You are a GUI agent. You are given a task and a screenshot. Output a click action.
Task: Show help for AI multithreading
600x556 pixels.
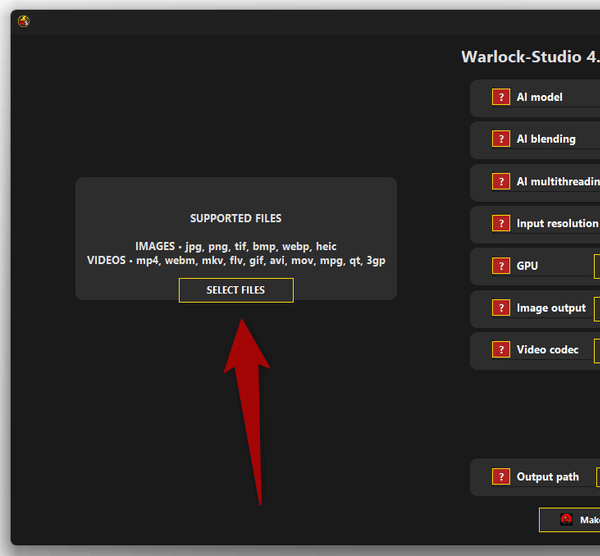[x=501, y=181]
